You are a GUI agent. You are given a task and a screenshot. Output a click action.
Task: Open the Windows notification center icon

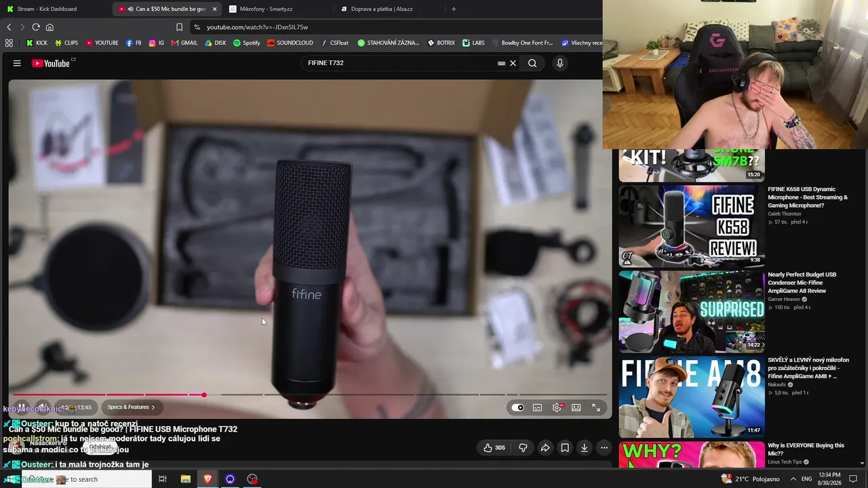click(x=853, y=479)
